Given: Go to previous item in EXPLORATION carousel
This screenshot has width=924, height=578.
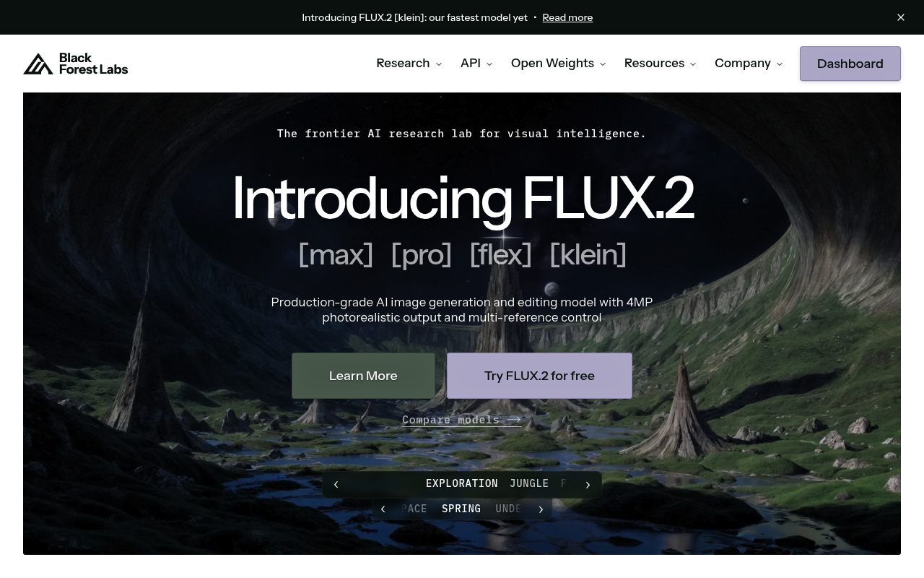Looking at the screenshot, I should pos(336,485).
